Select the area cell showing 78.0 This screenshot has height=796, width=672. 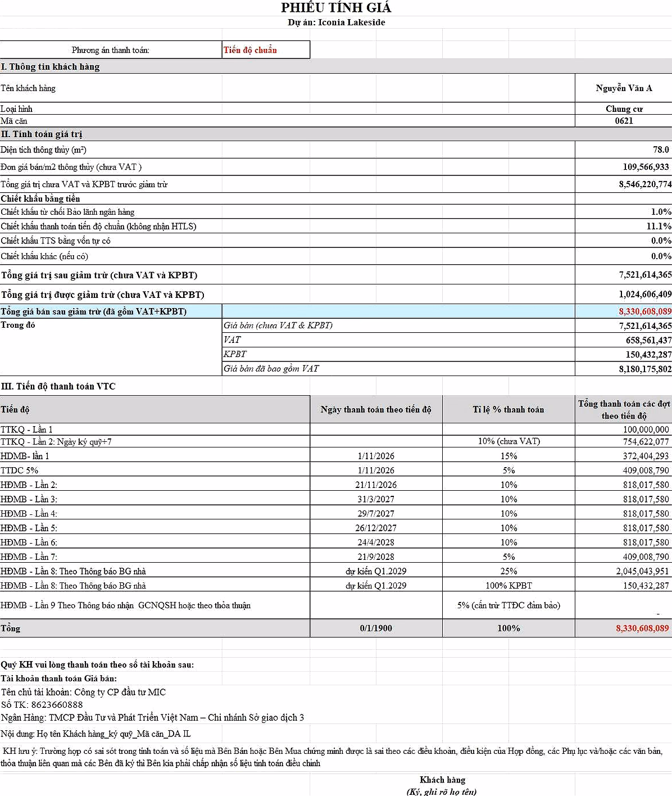tap(624, 150)
